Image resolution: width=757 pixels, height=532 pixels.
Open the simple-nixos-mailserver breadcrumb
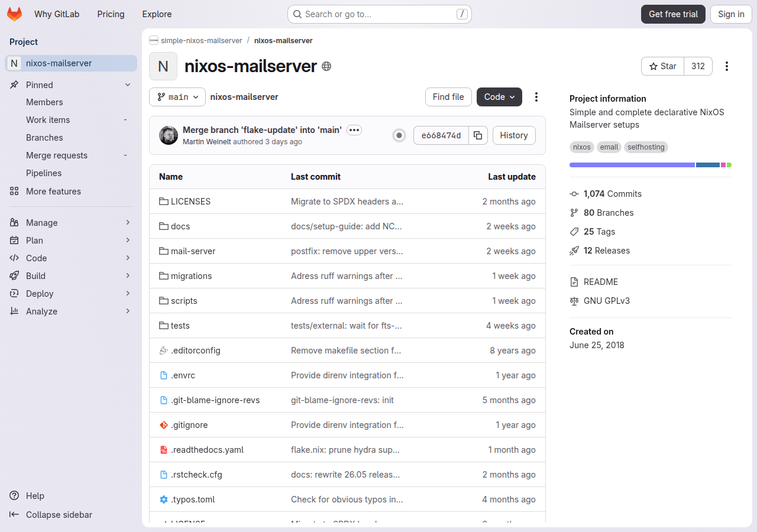(201, 41)
